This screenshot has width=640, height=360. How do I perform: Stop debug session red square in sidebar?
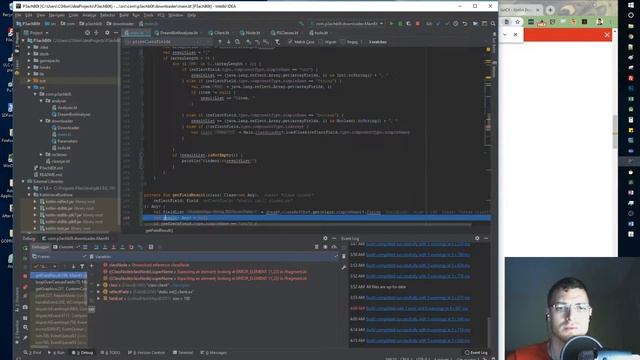pyautogui.click(x=25, y=276)
